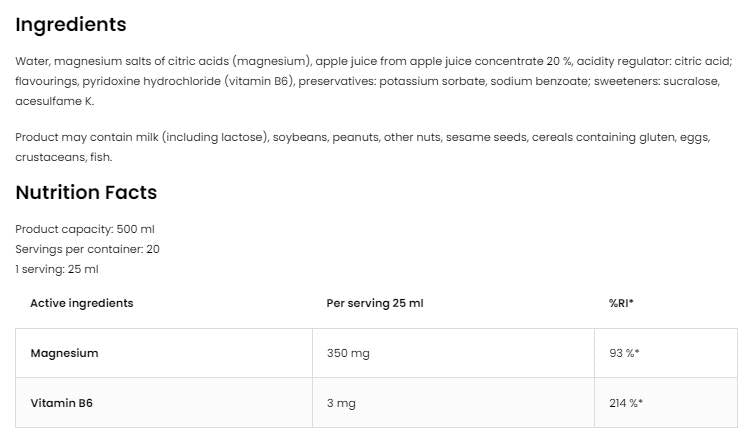The image size is (755, 442).
Task: Select the Vitamin B6 row label
Action: [61, 403]
